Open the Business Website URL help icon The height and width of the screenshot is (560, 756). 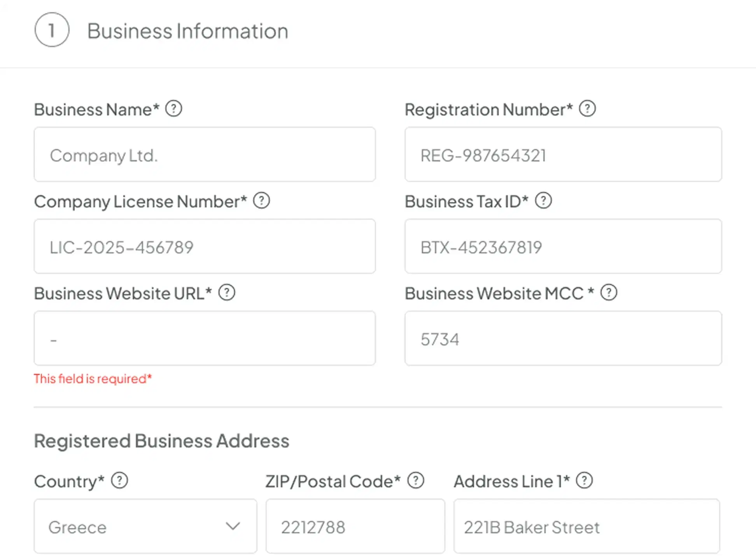(x=227, y=293)
